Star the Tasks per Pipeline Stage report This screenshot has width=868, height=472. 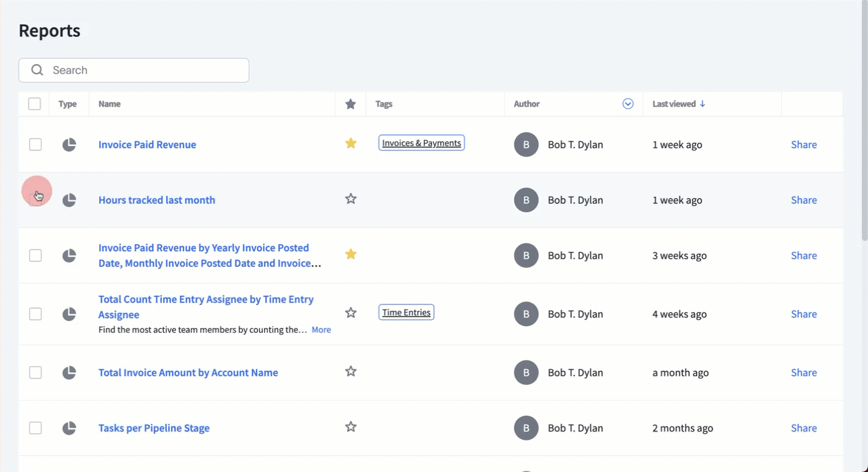[351, 427]
